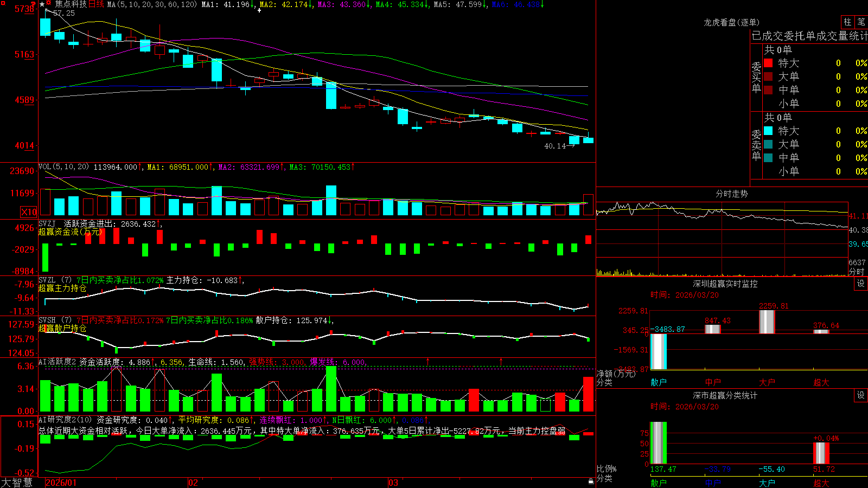Click the X10 volume scale marker

tap(29, 212)
